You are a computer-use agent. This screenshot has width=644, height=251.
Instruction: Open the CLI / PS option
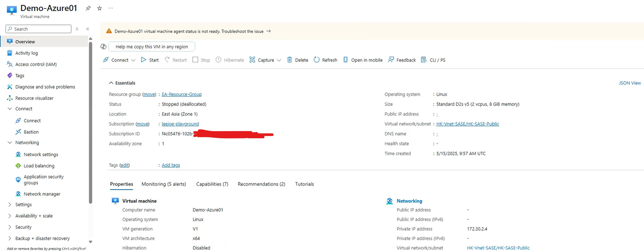tap(433, 60)
